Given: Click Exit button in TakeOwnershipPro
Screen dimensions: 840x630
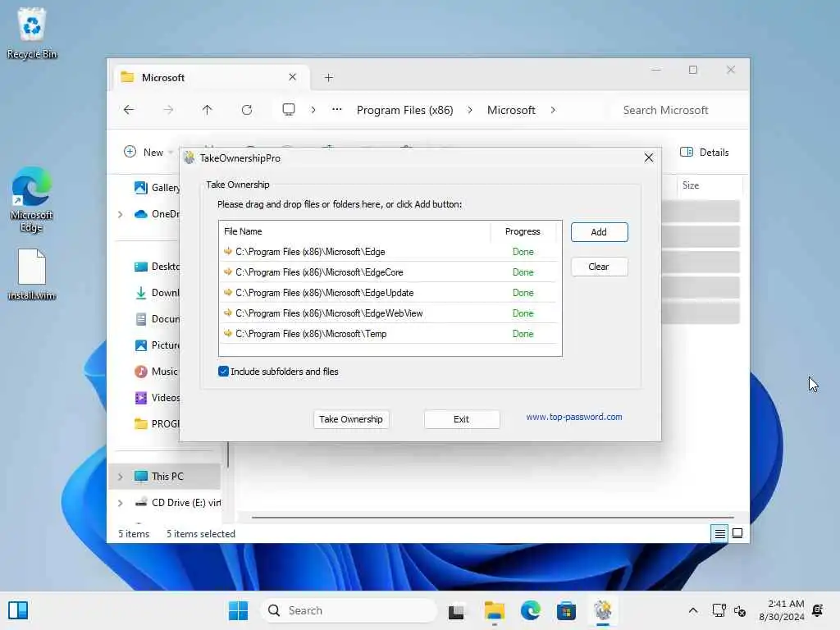Looking at the screenshot, I should (x=461, y=419).
